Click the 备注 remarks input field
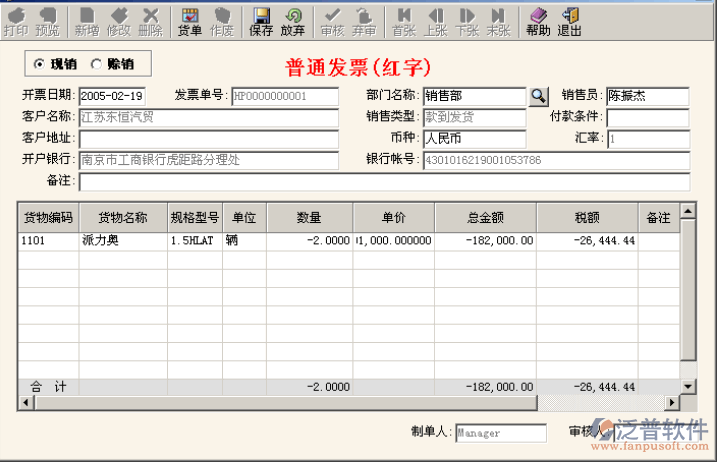This screenshot has width=719, height=462. [x=384, y=182]
